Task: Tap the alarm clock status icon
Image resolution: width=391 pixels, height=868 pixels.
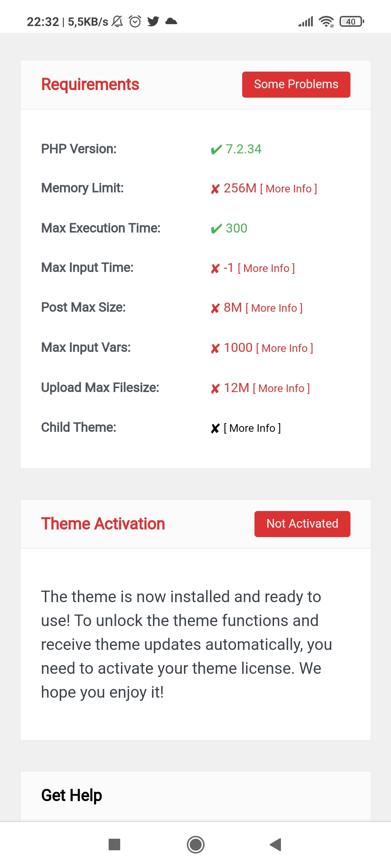Action: click(x=135, y=22)
